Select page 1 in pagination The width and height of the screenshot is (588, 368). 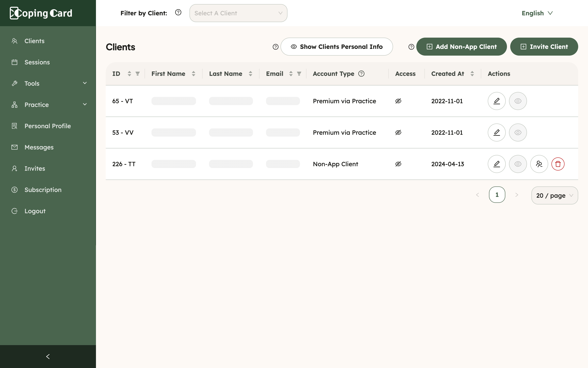(x=497, y=195)
